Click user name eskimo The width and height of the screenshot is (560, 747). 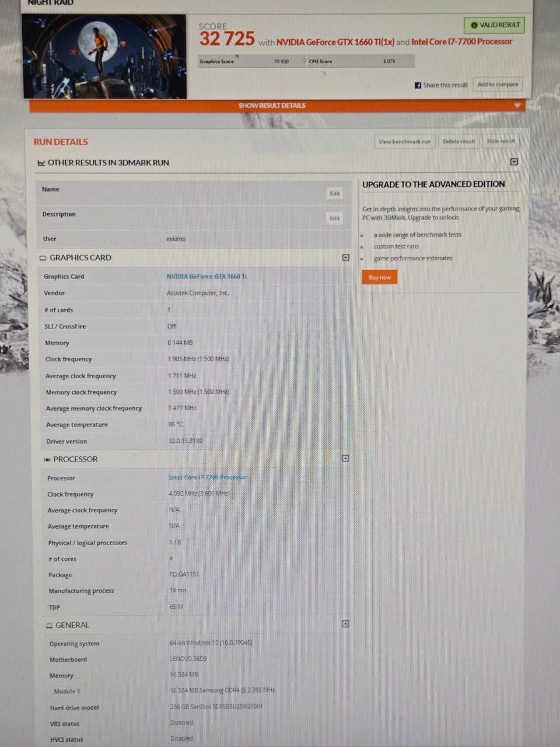coord(176,239)
